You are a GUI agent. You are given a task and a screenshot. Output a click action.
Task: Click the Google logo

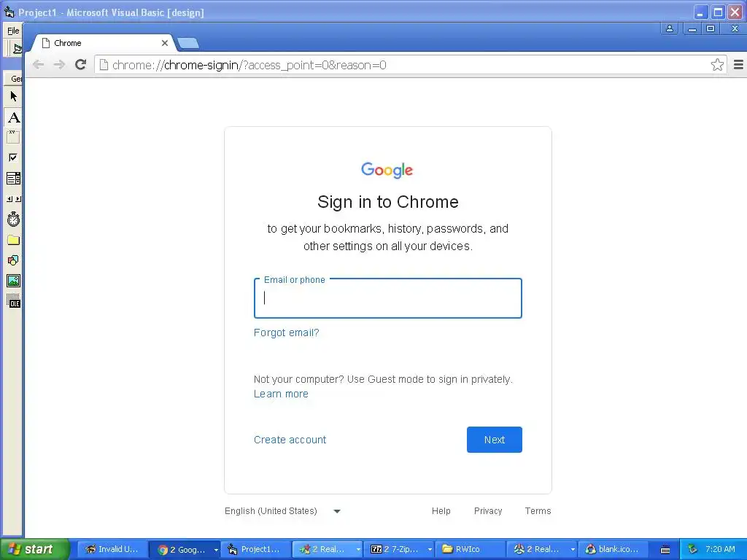[x=387, y=170]
